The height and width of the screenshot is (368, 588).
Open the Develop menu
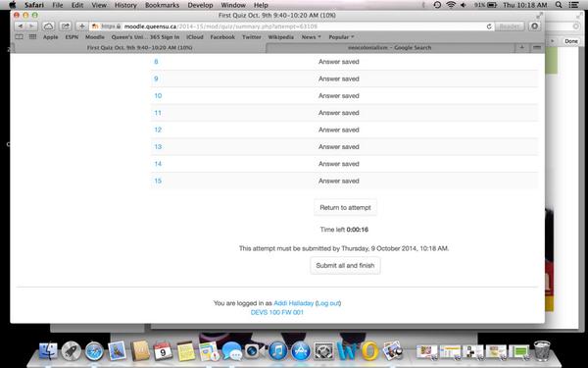[x=200, y=5]
